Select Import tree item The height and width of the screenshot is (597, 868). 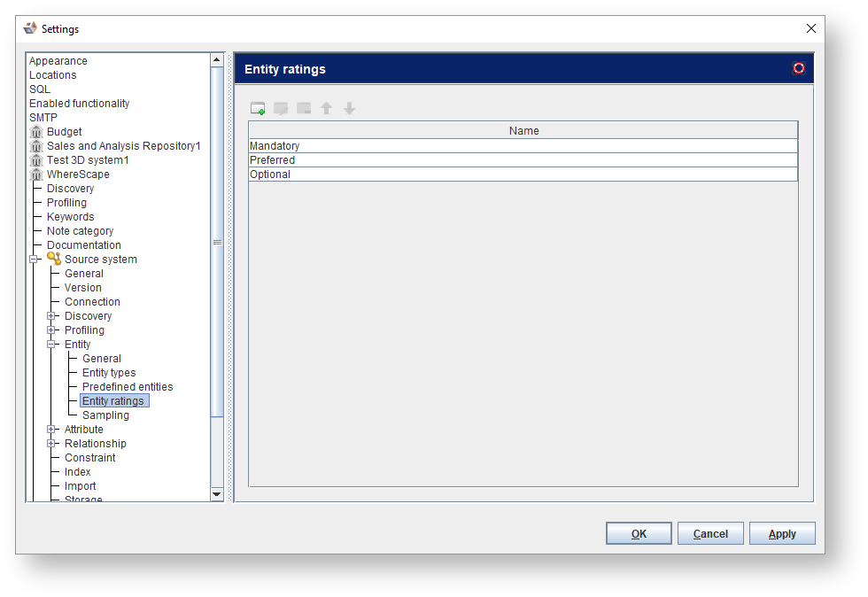pos(80,486)
